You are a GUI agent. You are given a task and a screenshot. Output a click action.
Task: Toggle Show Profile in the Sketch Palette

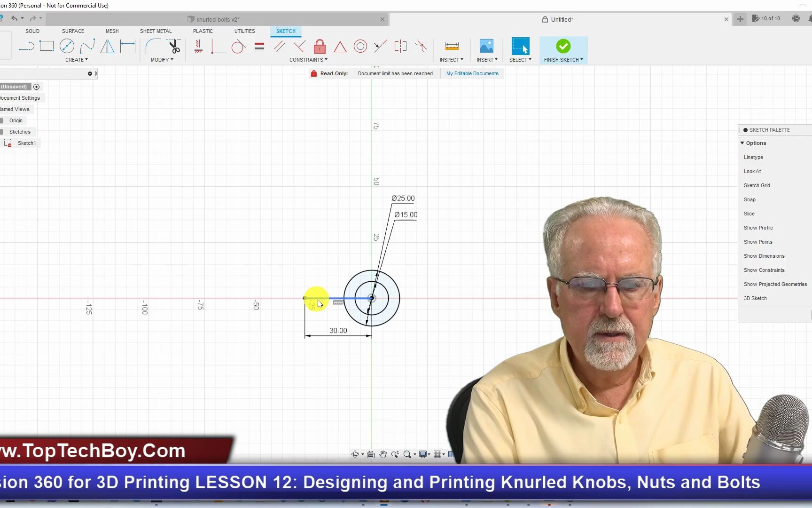point(758,228)
